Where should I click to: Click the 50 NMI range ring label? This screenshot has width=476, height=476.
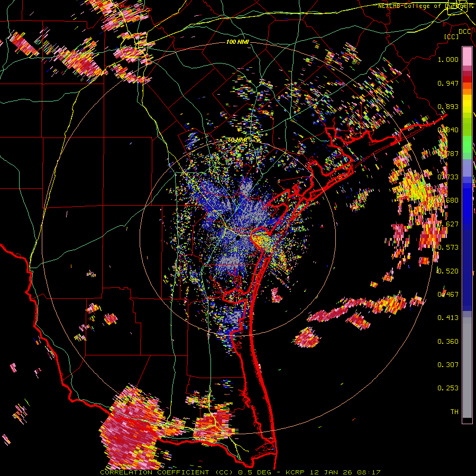(237, 140)
